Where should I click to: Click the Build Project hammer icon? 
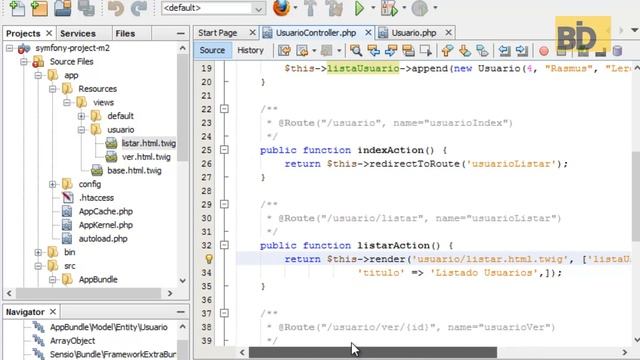tap(311, 8)
